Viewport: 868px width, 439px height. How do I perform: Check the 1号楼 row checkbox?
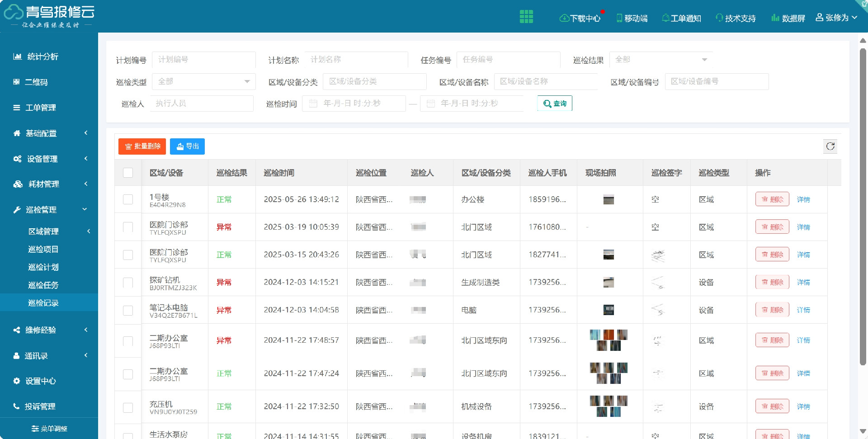coord(128,199)
